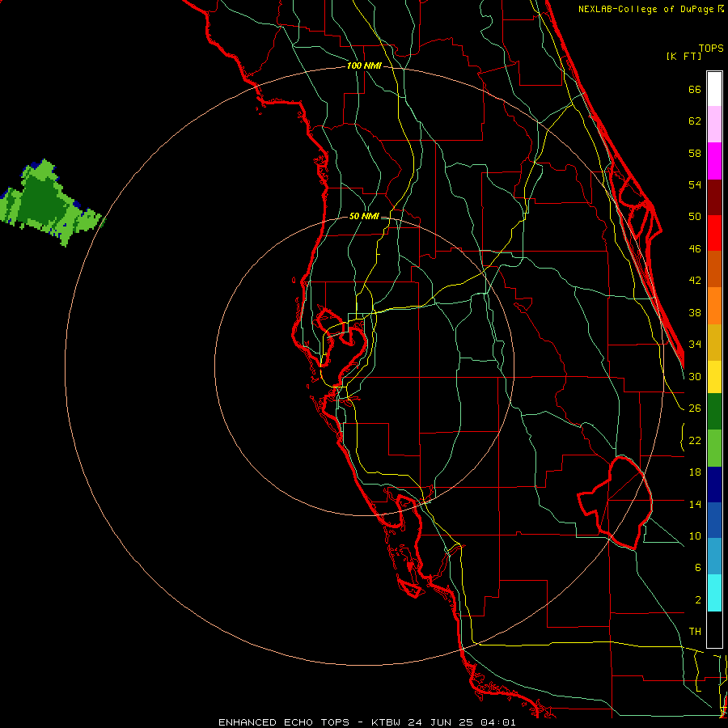Click the '2' legend value
Viewport: 728px width, 728px height.
pyautogui.click(x=697, y=600)
